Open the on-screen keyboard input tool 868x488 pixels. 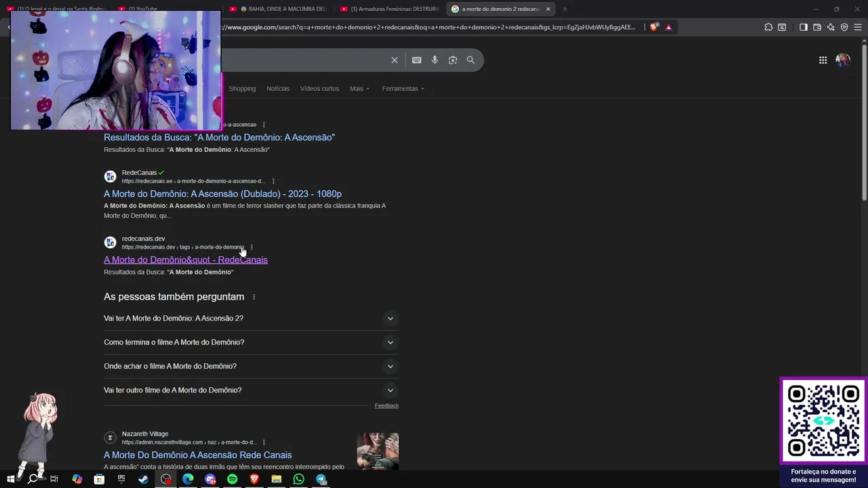point(416,60)
